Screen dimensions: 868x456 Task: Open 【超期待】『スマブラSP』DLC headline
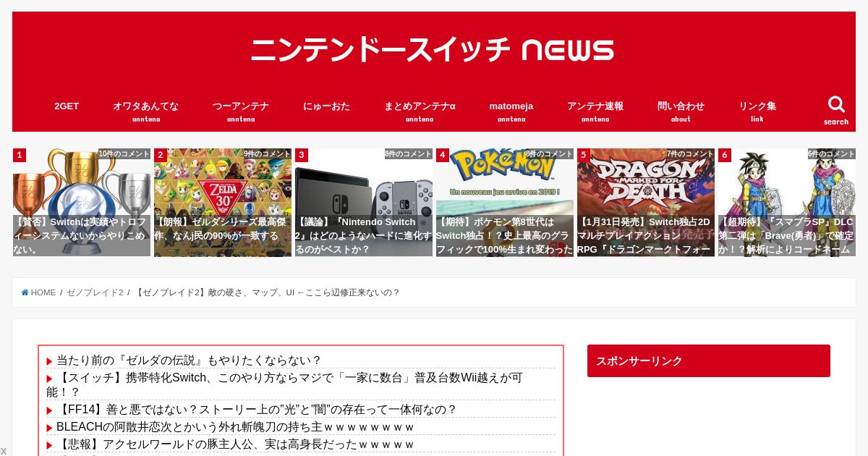[787, 235]
